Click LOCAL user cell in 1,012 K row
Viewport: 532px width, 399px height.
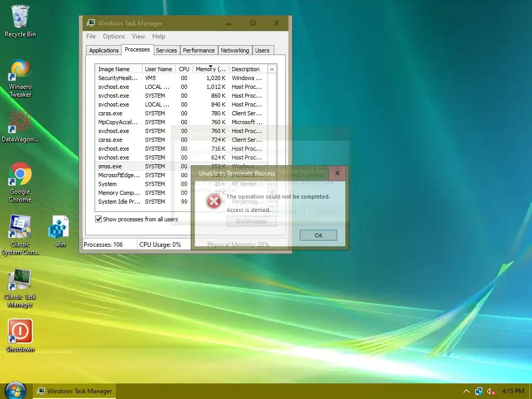click(x=157, y=87)
